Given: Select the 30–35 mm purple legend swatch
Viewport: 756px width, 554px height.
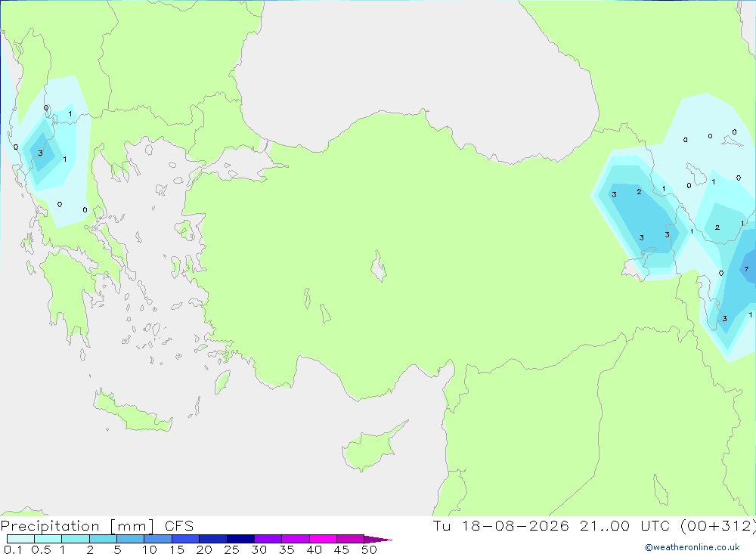Looking at the screenshot, I should click(x=268, y=539).
